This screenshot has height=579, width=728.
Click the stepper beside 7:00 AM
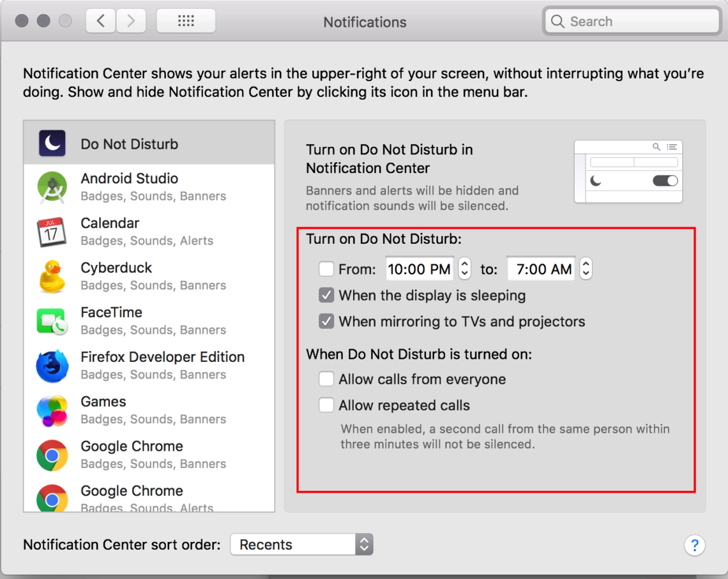click(x=586, y=269)
